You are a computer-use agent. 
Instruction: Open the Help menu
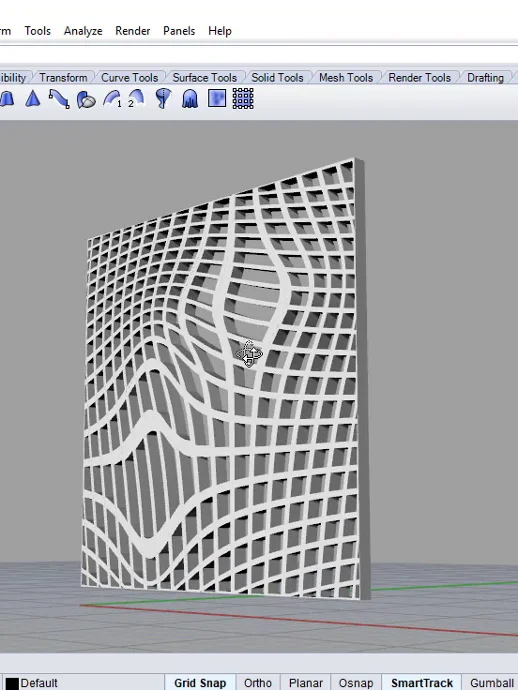220,31
